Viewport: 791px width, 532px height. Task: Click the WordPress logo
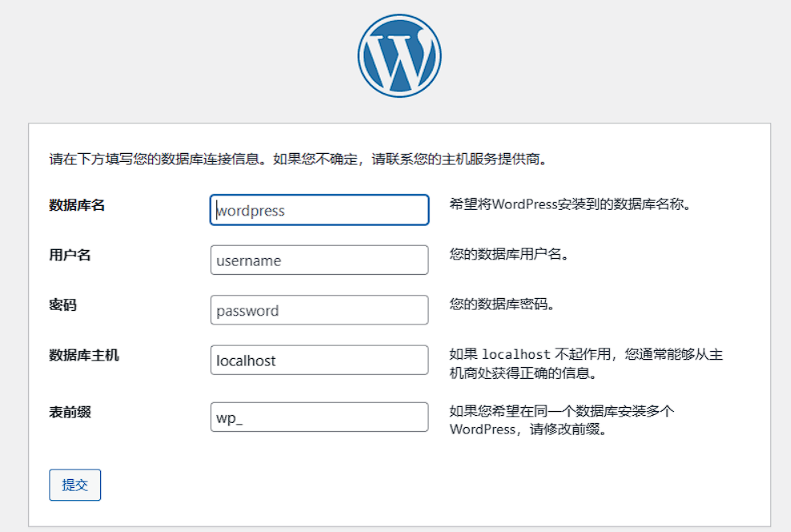[398, 54]
